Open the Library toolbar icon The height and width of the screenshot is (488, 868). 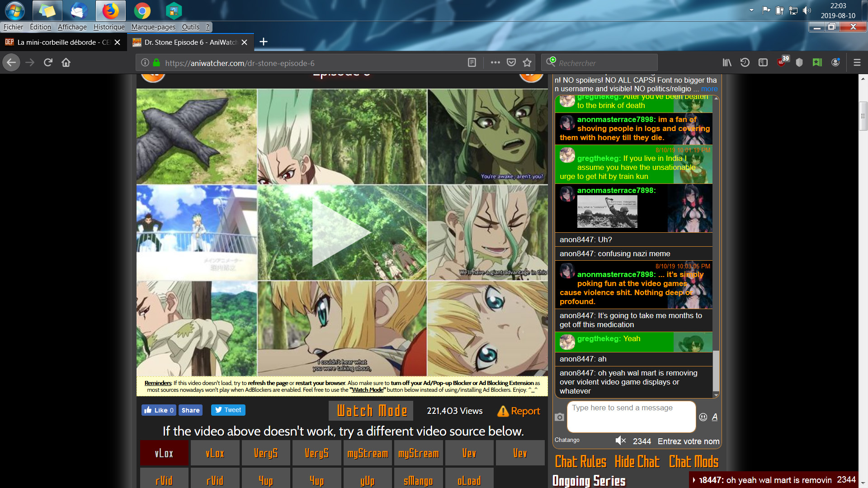click(727, 62)
